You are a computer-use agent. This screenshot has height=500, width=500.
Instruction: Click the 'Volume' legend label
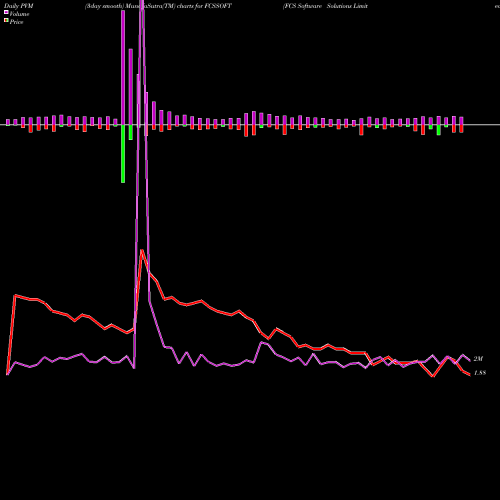pos(19,14)
